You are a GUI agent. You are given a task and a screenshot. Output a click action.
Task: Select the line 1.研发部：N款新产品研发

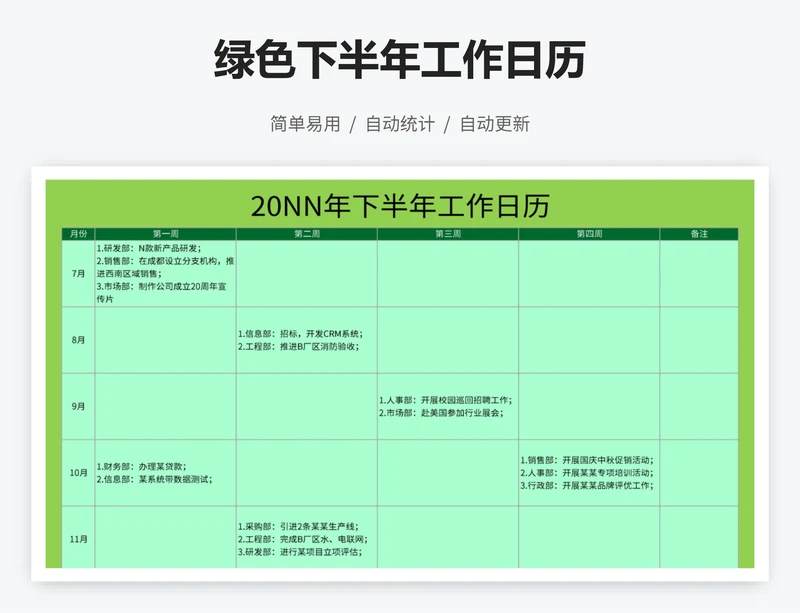[x=149, y=249]
